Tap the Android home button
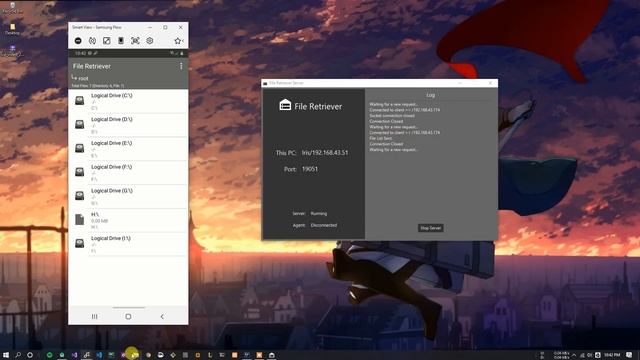640x360 pixels. tap(128, 316)
